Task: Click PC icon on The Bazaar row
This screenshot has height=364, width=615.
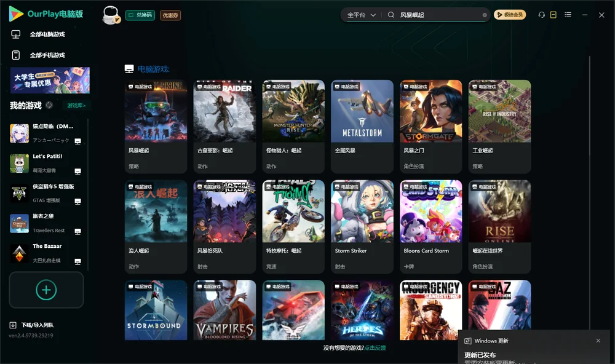Action: click(77, 262)
